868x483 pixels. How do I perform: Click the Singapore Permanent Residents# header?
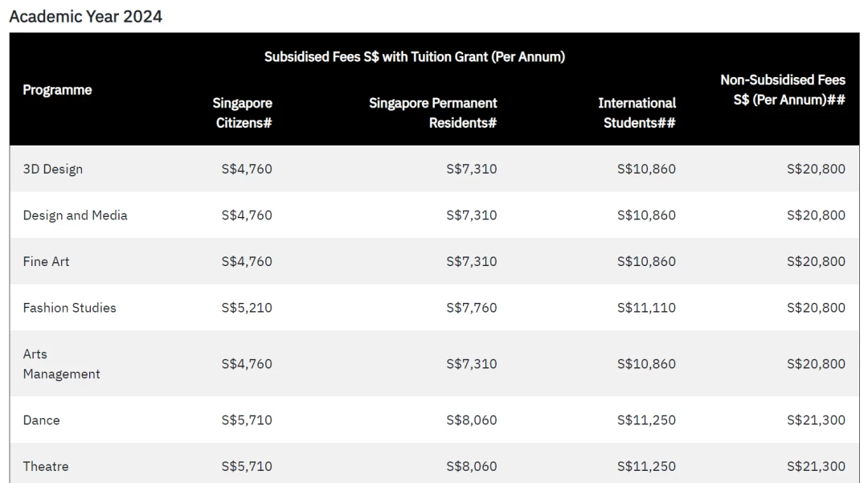433,113
